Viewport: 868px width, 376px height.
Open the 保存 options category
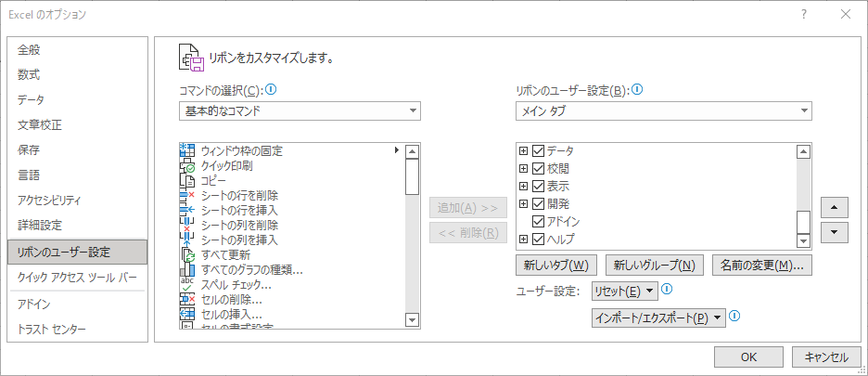click(78, 150)
